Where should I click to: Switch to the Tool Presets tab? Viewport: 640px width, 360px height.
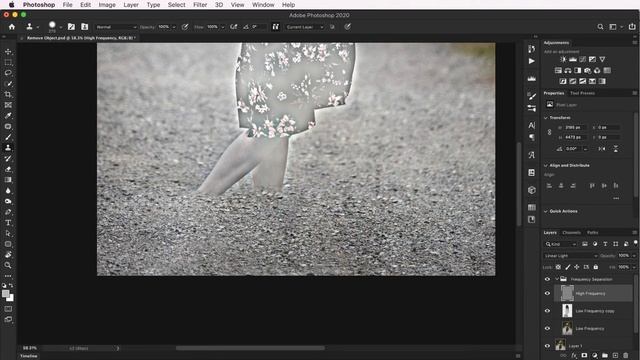[x=582, y=93]
